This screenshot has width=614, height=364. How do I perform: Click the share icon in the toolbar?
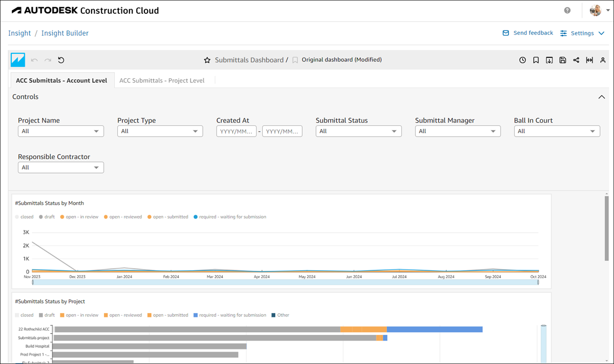(576, 60)
